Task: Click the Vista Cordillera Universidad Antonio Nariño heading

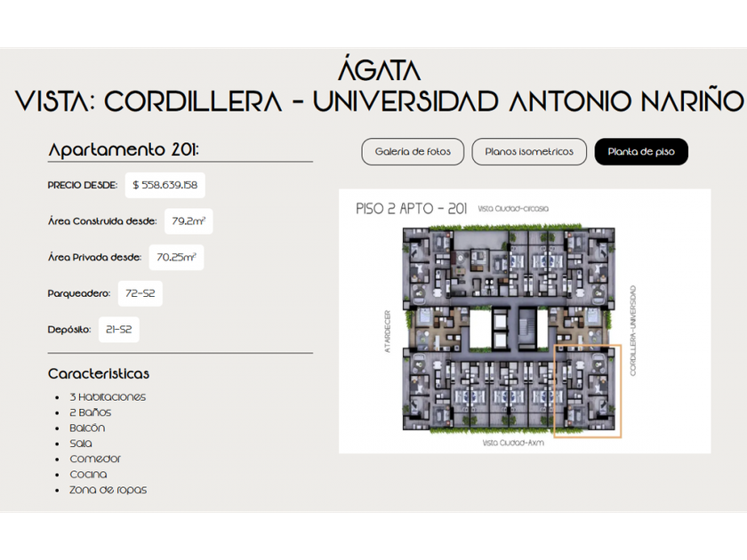Action: point(379,101)
